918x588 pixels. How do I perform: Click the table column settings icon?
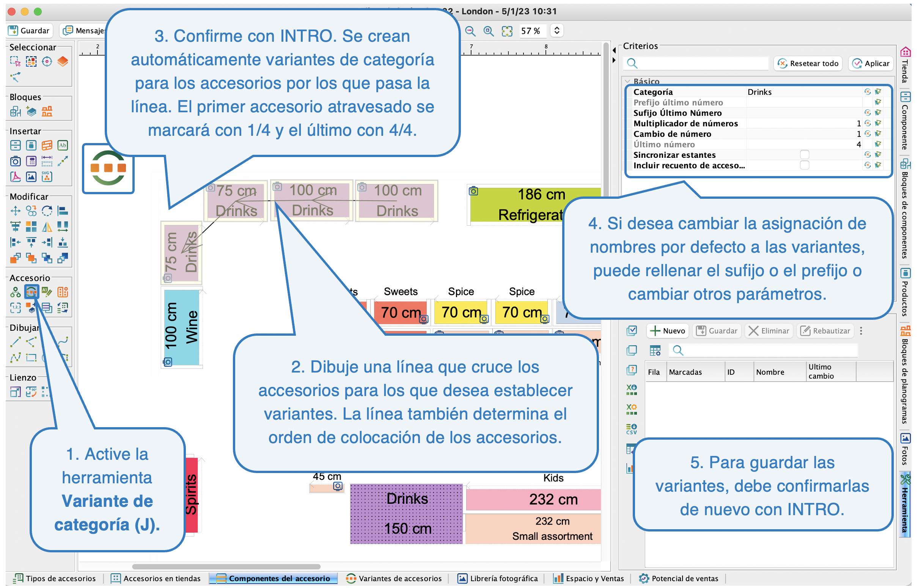tap(655, 351)
